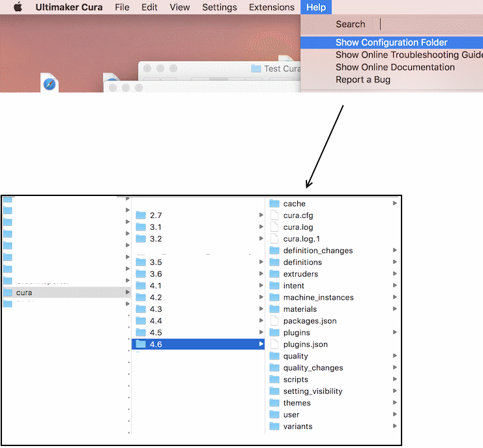This screenshot has width=483, height=448.
Task: Click the extruders folder icon
Action: coord(274,273)
